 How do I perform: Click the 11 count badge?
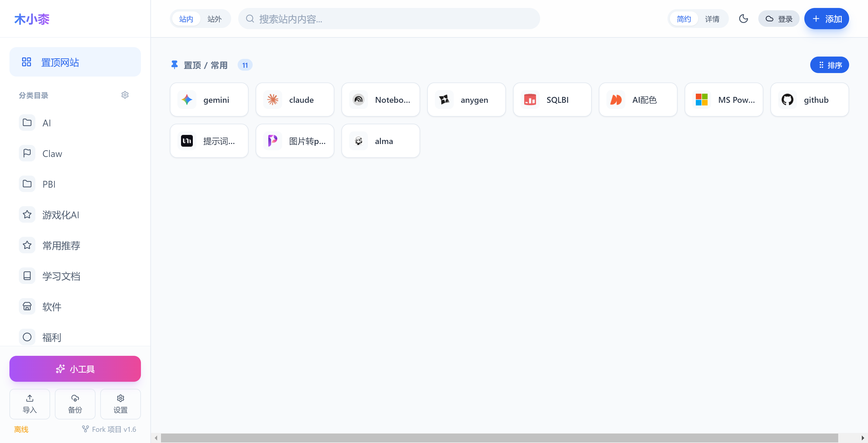click(245, 65)
